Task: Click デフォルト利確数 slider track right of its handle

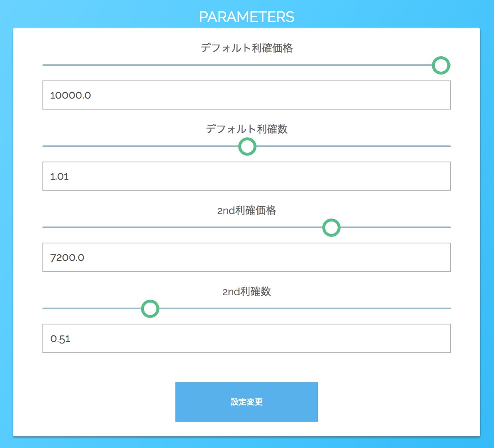Action: pyautogui.click(x=353, y=146)
